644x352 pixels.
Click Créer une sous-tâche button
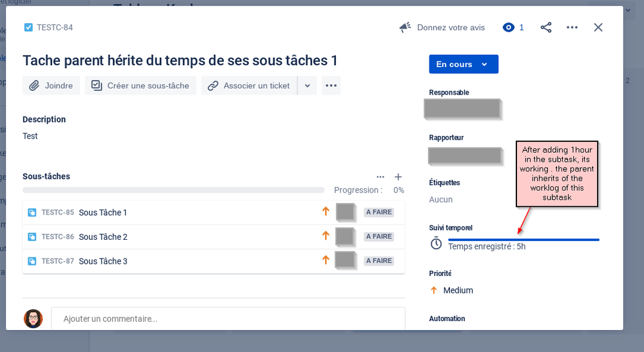[141, 86]
